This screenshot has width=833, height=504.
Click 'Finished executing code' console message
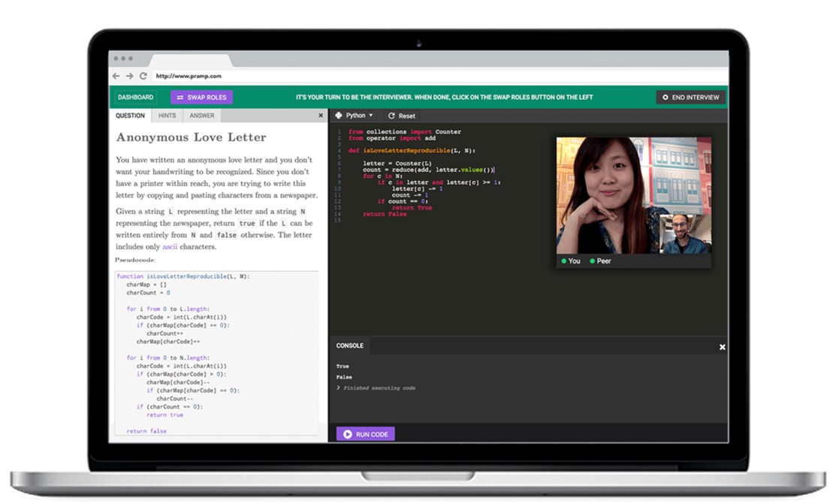[x=379, y=388]
